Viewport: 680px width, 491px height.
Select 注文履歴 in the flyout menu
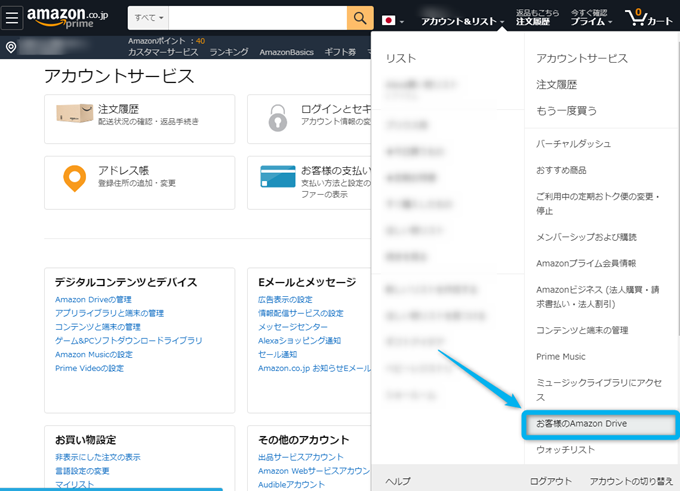click(x=556, y=85)
